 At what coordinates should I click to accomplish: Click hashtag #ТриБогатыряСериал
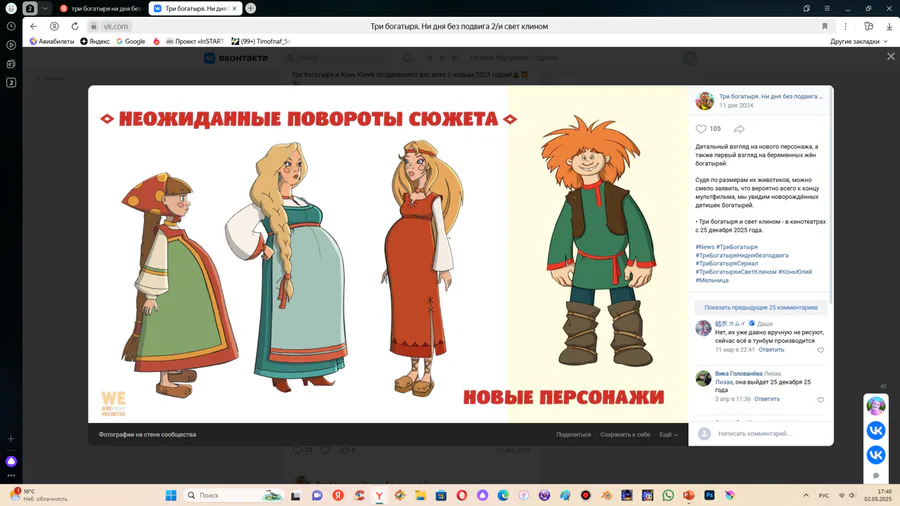coord(727,263)
